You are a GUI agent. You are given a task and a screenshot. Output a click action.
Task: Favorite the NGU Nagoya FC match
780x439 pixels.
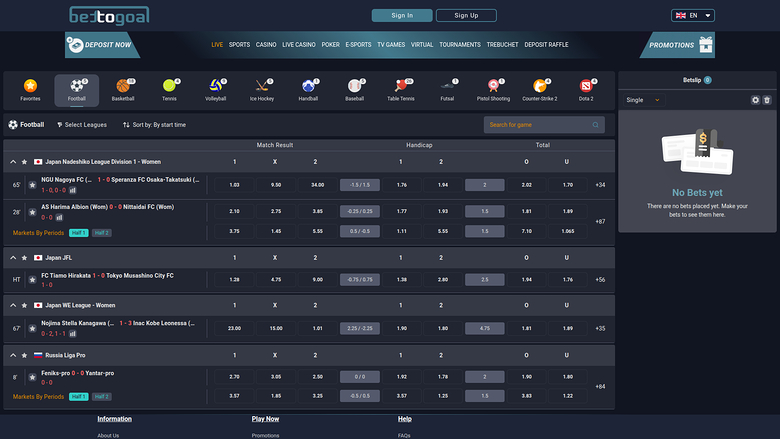32,185
